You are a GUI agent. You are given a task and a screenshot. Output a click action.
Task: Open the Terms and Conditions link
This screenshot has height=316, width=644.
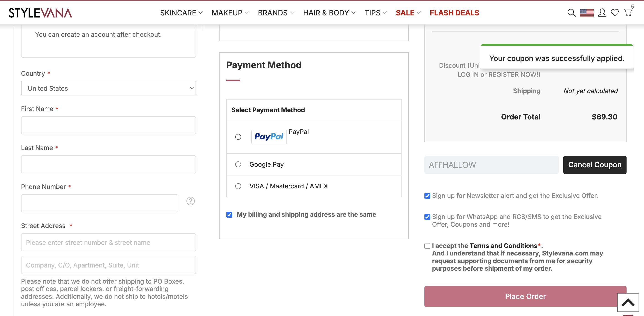click(504, 246)
